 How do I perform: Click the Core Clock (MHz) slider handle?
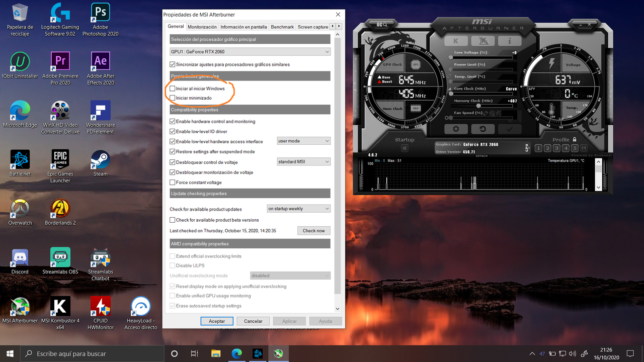(451, 94)
